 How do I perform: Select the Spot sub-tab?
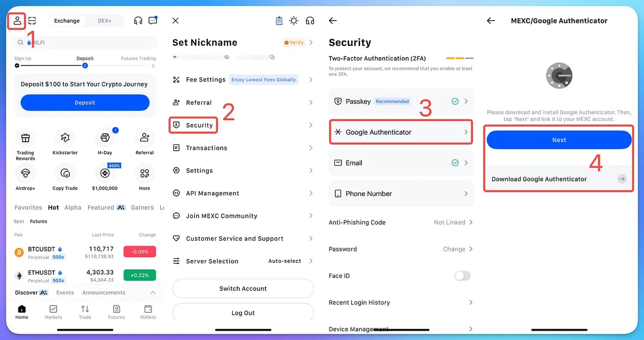coord(19,221)
